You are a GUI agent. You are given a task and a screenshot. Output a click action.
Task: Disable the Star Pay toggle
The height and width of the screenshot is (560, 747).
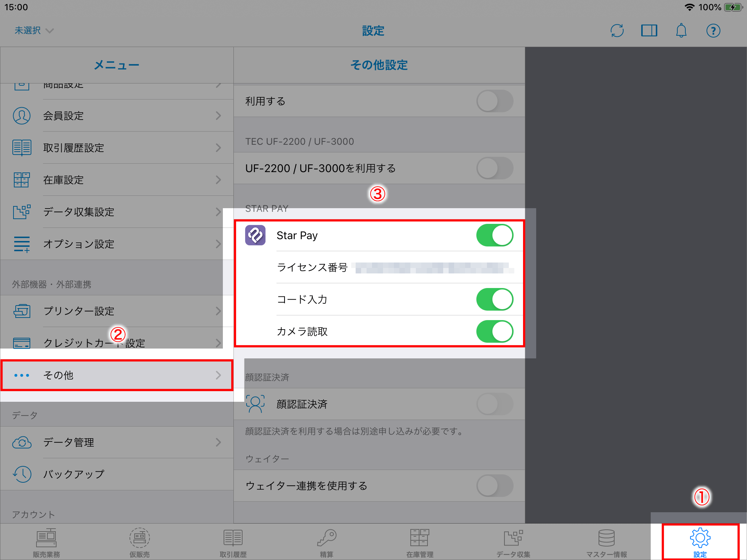tap(494, 236)
